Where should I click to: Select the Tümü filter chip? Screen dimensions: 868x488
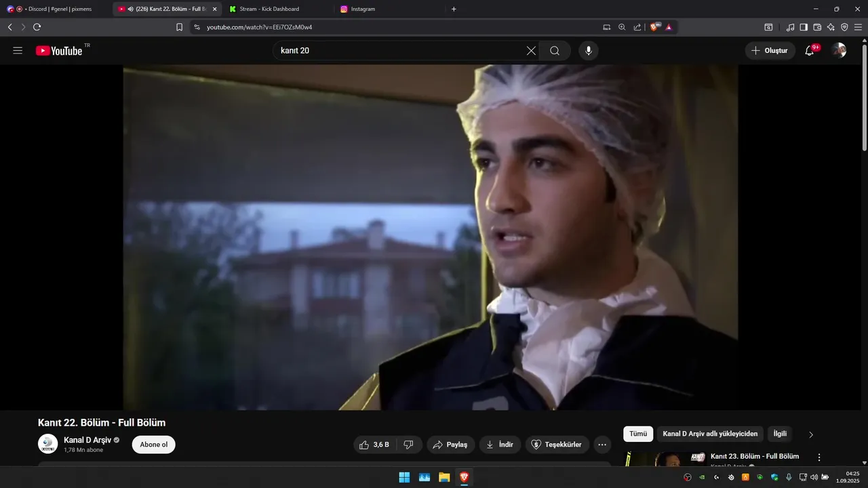638,434
